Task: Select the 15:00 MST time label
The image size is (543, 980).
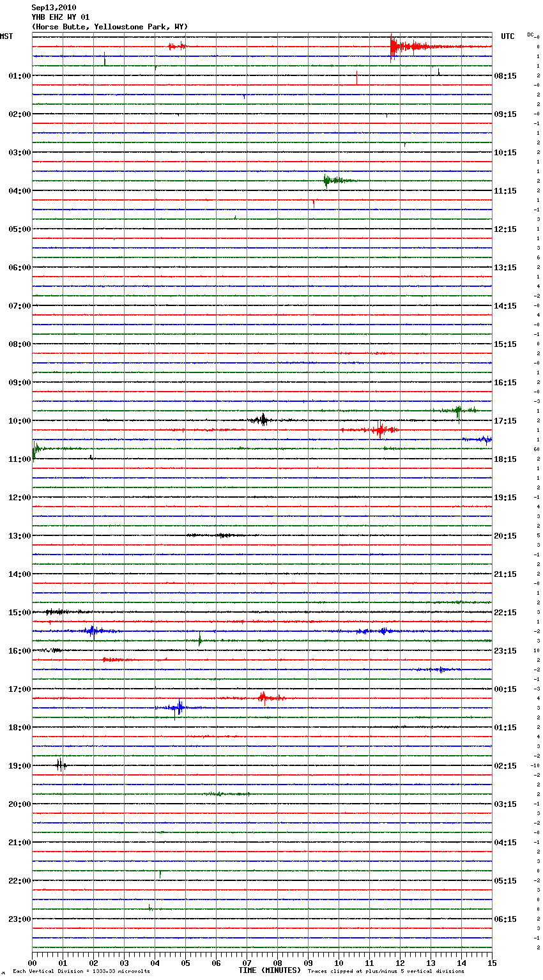Action: [x=19, y=613]
